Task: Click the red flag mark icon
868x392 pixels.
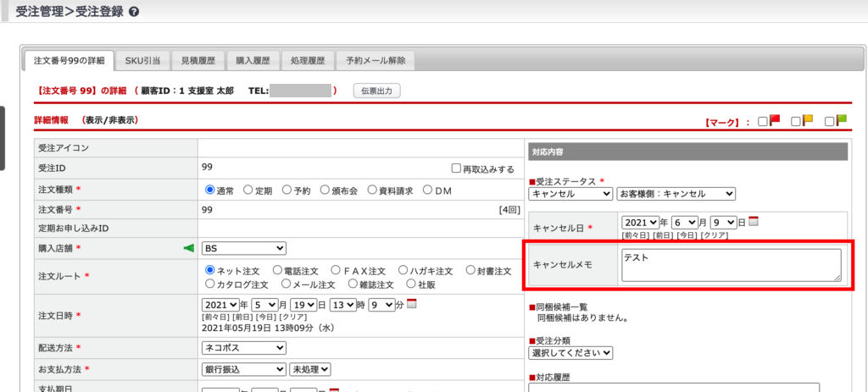Action: 775,121
